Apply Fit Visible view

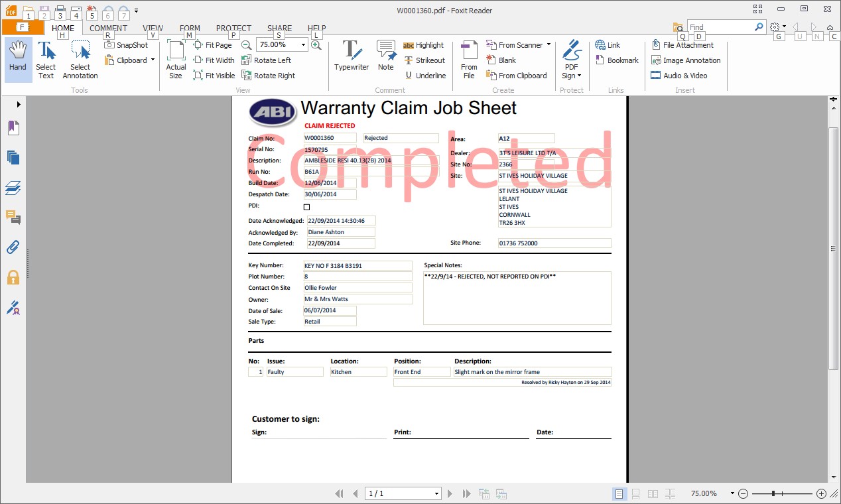(214, 76)
